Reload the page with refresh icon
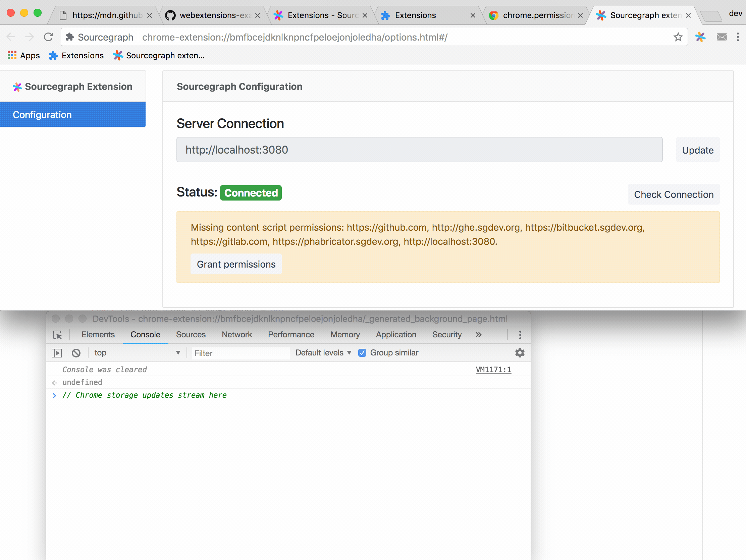 coord(49,37)
